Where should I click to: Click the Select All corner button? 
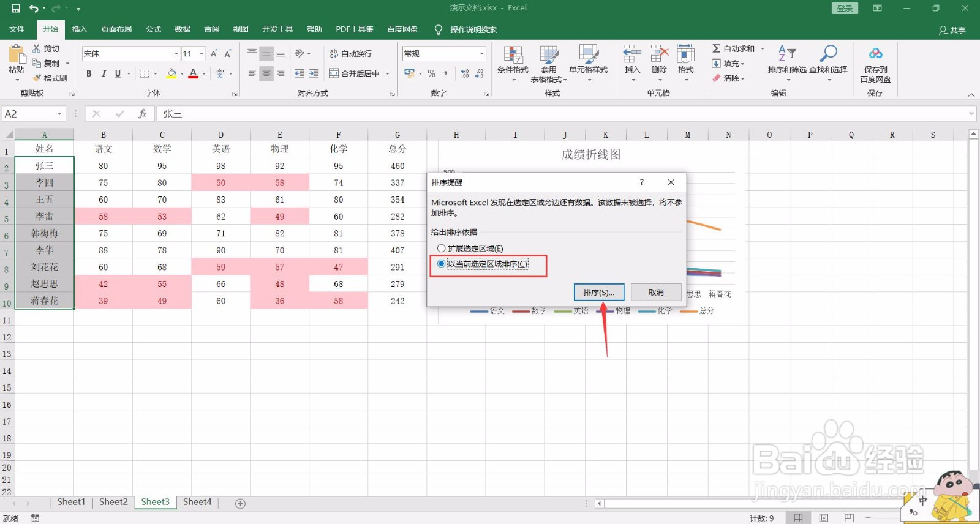point(7,135)
